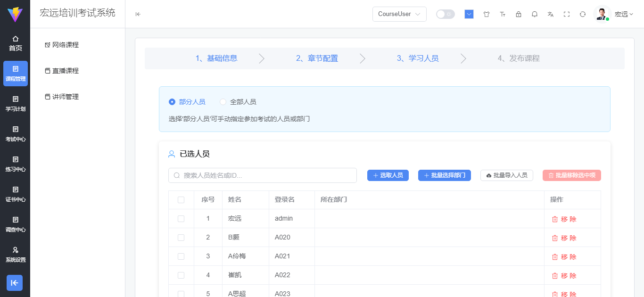The width and height of the screenshot is (644, 297).
Task: Collapse the sidebar with the arrow toggle
Action: 137,14
